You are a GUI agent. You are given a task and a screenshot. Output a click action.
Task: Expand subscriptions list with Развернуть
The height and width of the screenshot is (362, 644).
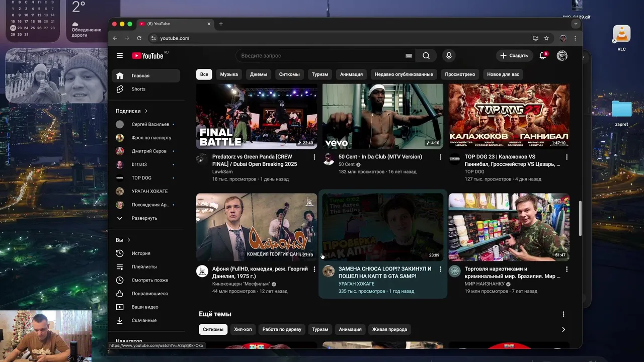click(146, 218)
